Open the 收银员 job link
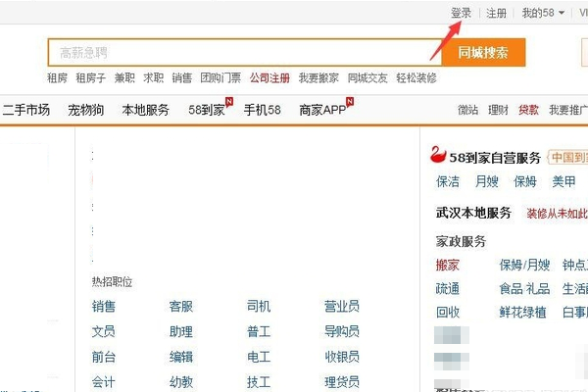Image resolution: width=588 pixels, height=392 pixels. 342,357
